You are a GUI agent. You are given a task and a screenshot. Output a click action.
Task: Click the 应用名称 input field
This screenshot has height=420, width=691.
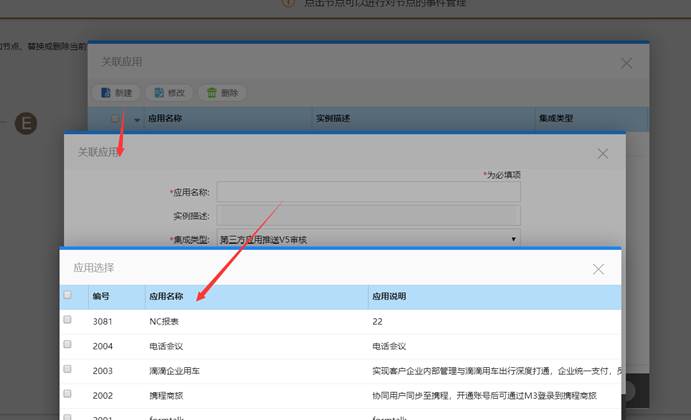[x=368, y=192]
